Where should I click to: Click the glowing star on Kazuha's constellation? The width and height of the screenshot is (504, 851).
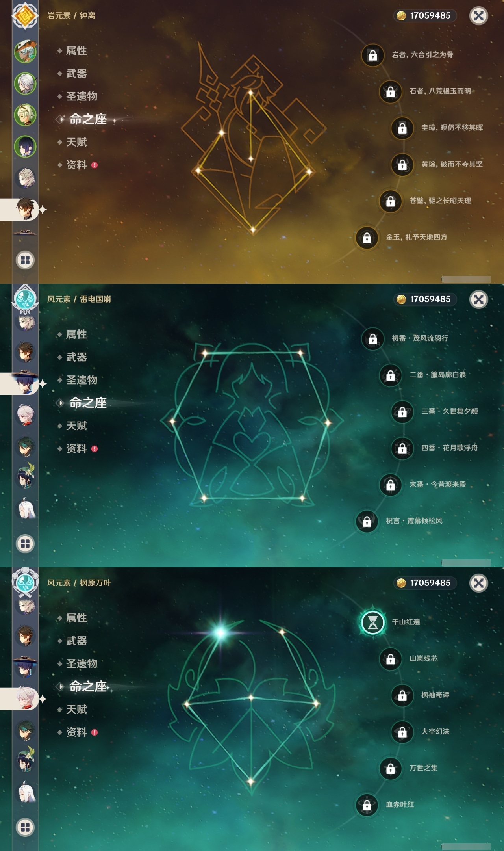click(x=220, y=633)
